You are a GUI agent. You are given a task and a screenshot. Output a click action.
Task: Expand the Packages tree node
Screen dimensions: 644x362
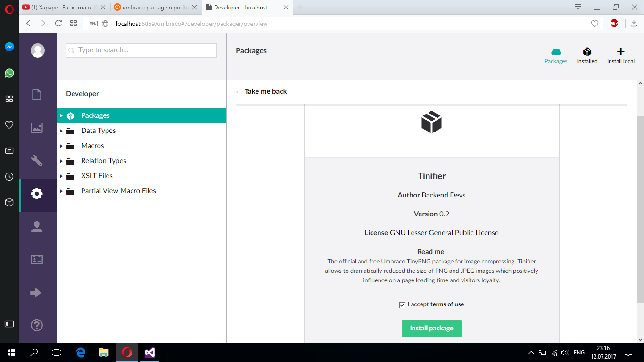61,115
